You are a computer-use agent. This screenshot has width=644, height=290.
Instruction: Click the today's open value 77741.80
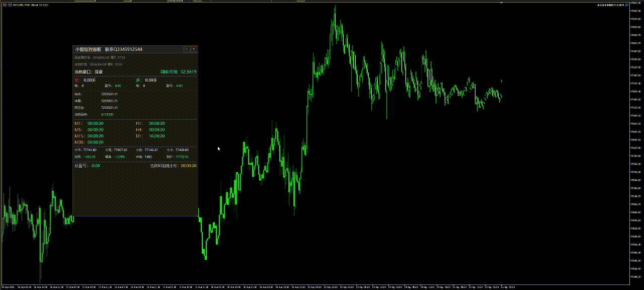pyautogui.click(x=90, y=150)
